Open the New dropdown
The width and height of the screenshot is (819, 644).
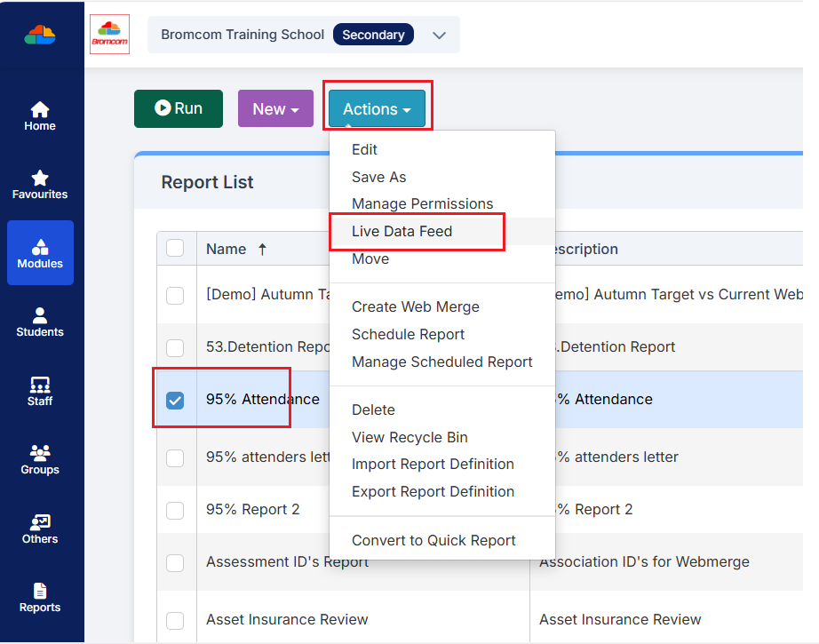pos(275,107)
